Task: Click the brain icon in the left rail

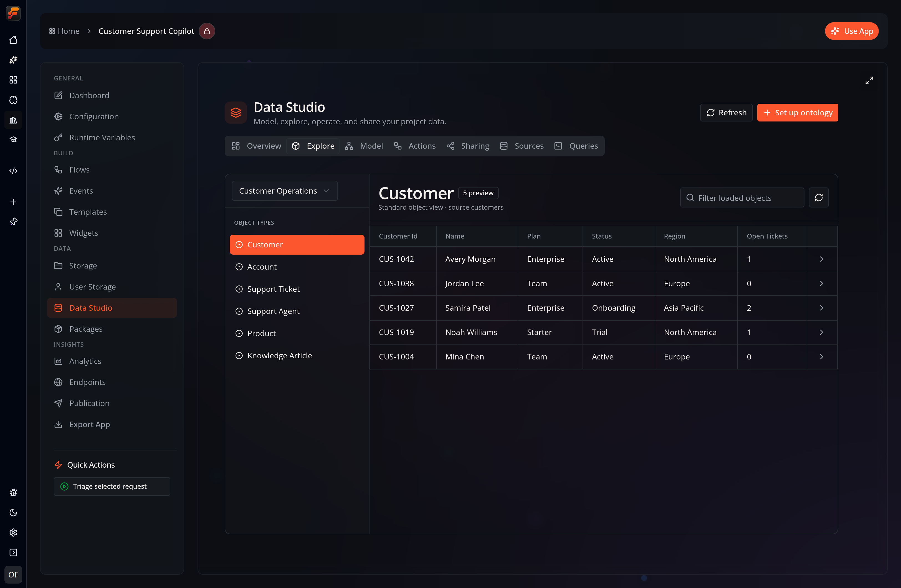Action: 13,100
